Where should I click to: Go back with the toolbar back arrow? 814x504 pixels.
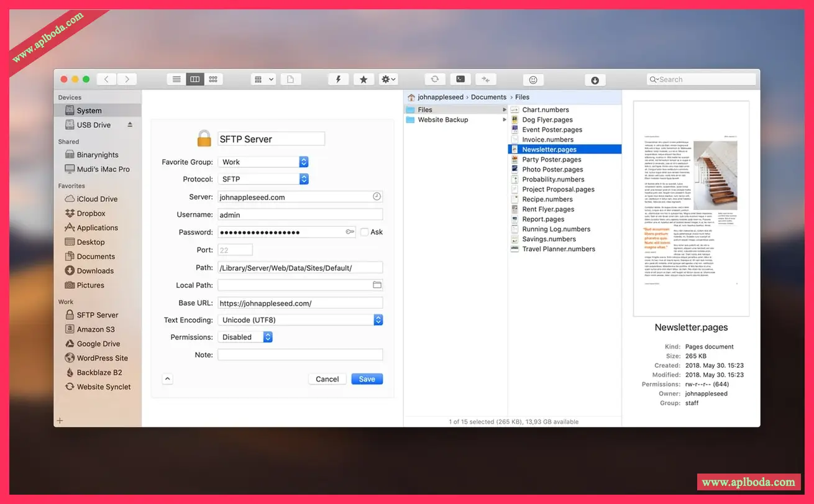(x=107, y=80)
